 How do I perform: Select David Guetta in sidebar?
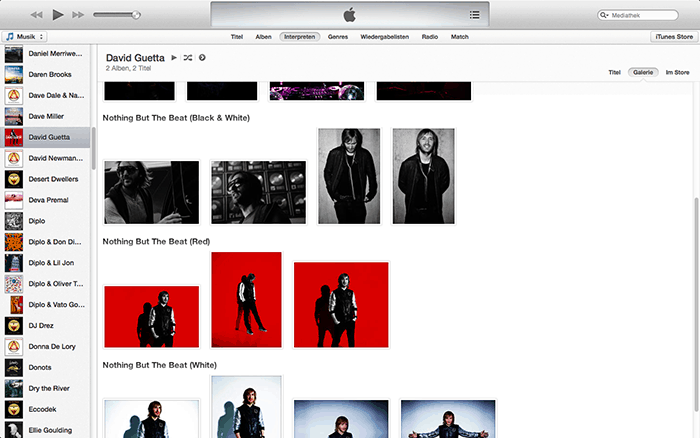(45, 138)
